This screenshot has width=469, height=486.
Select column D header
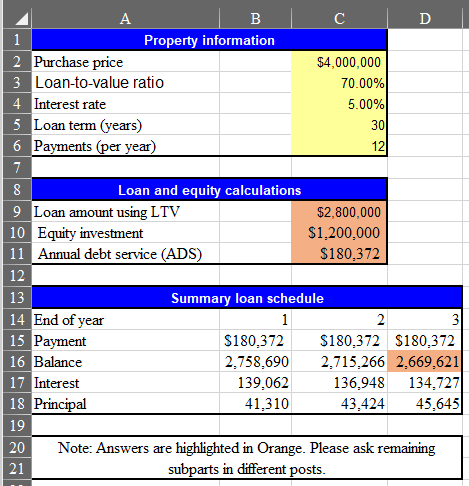(x=425, y=18)
